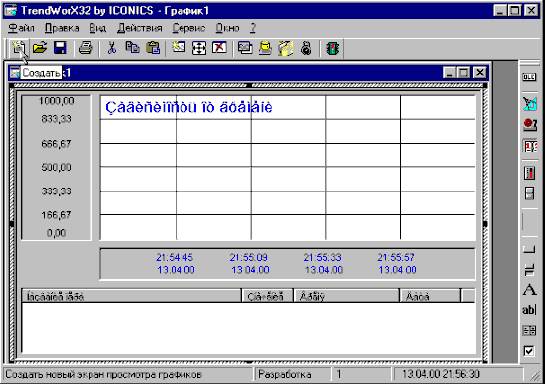This screenshot has height=386, width=546.
Task: Click the 21:54:45 time axis label
Action: (174, 258)
